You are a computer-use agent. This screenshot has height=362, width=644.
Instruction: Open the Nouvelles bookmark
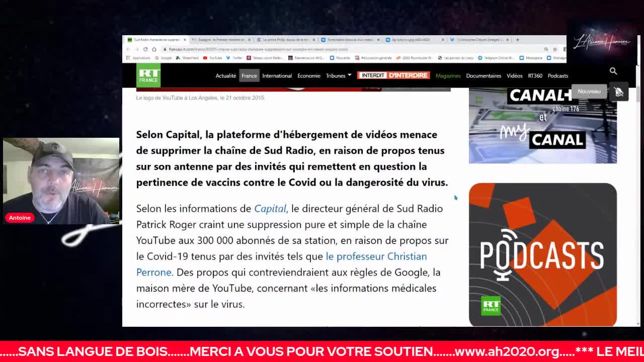click(x=340, y=58)
